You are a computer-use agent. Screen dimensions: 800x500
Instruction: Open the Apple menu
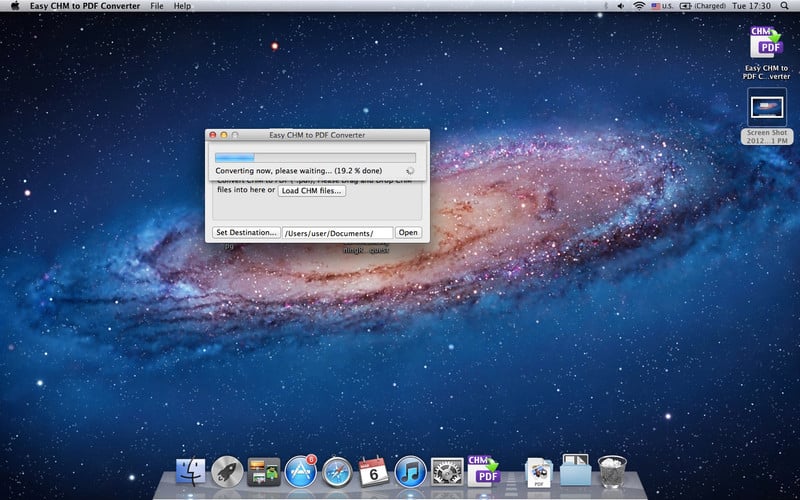click(x=15, y=6)
